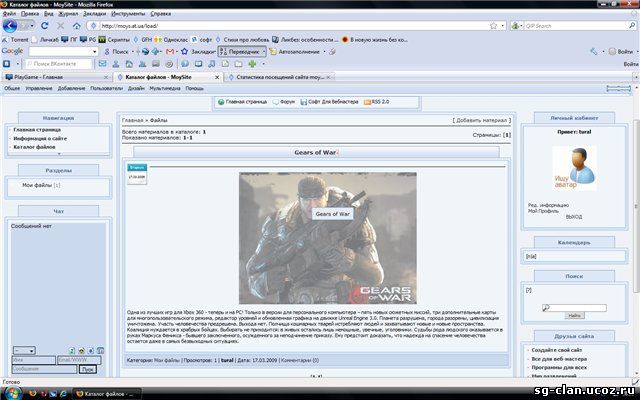Open Internet Explorer from quick launch
The image size is (640, 400).
tap(64, 394)
